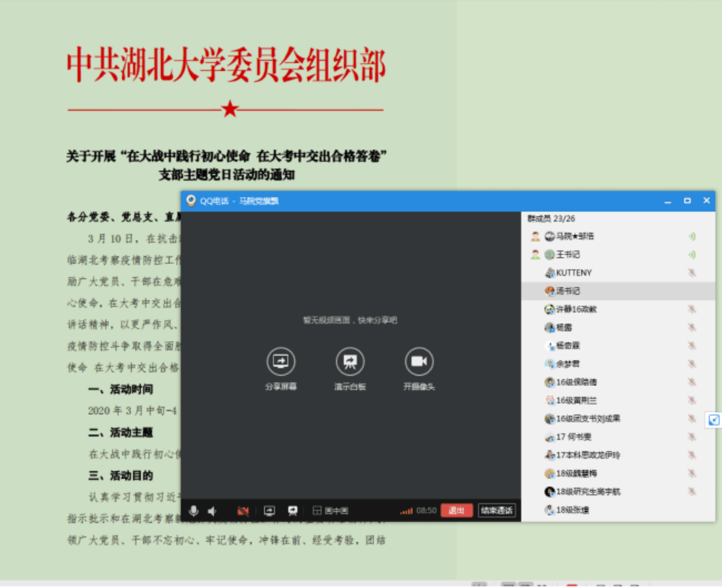Click the 群成员 23/26 header
Viewport: 722px width, 588px height.
click(x=551, y=219)
